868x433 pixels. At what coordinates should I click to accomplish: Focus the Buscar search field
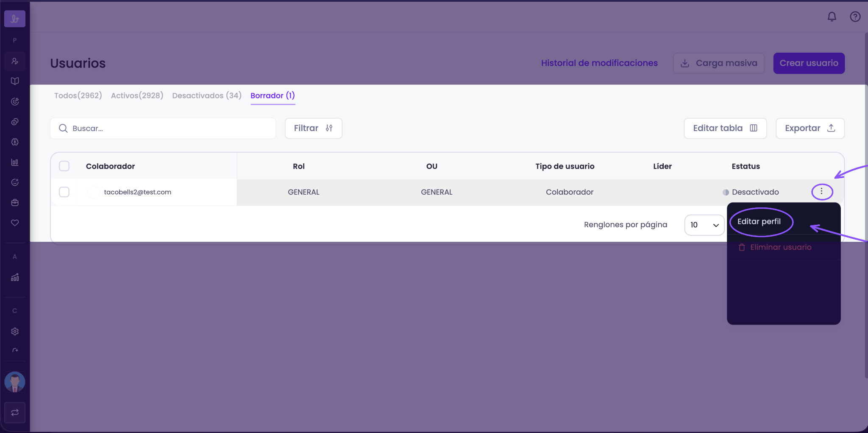coord(163,128)
